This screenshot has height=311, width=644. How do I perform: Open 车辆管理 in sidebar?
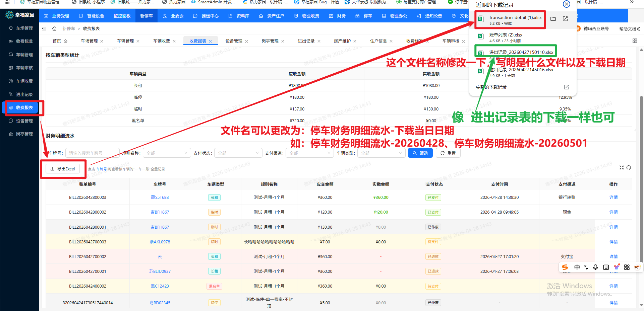coord(21,55)
